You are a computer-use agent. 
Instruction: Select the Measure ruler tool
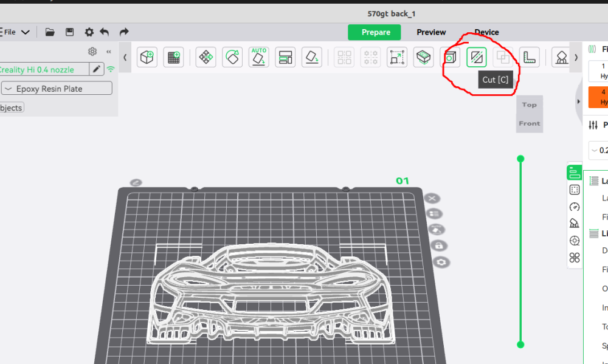point(529,57)
